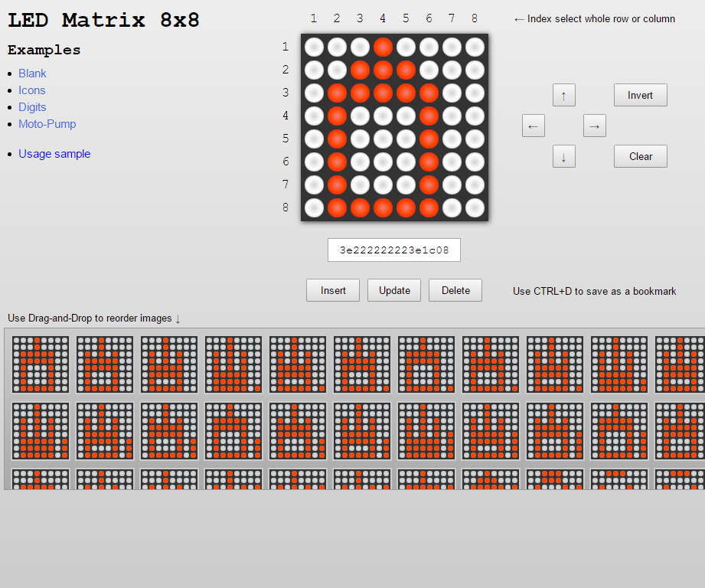Viewport: 705px width, 588px height.
Task: Shift the pattern right using the → arrow
Action: point(595,125)
